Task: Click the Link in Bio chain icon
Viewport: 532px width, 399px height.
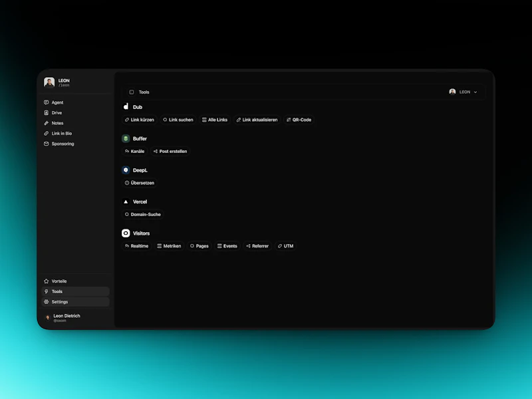Action: click(x=46, y=134)
